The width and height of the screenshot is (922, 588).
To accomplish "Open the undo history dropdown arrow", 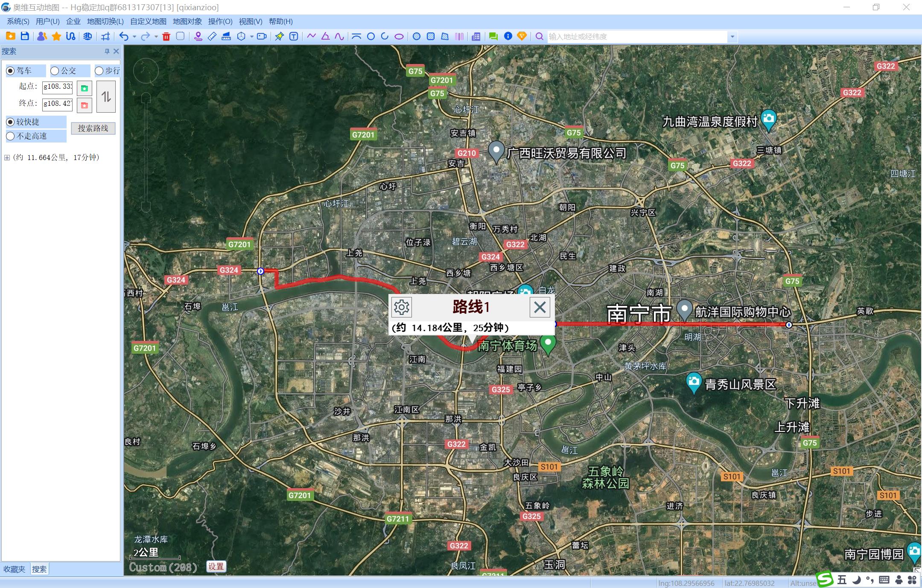I will pos(134,37).
